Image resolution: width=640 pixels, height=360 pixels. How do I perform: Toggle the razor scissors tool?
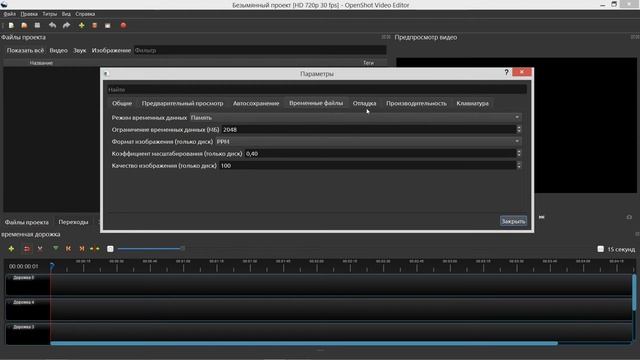point(40,249)
